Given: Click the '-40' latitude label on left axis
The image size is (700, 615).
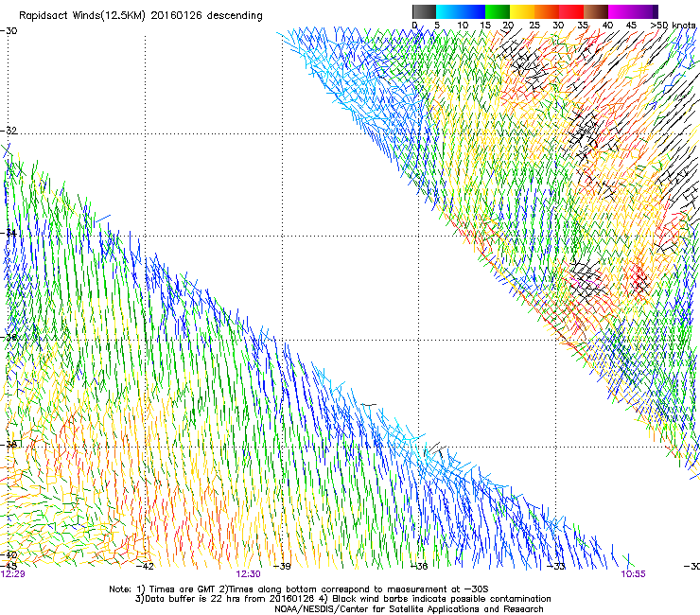Looking at the screenshot, I should tap(9, 555).
